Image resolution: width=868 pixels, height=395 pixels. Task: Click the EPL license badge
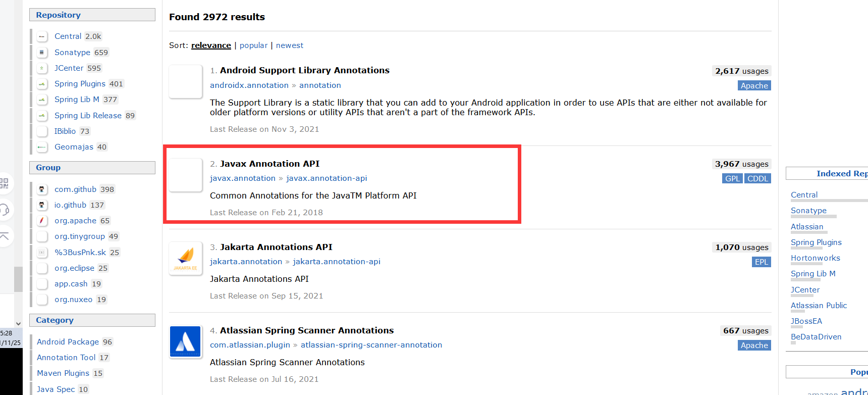[x=762, y=262]
